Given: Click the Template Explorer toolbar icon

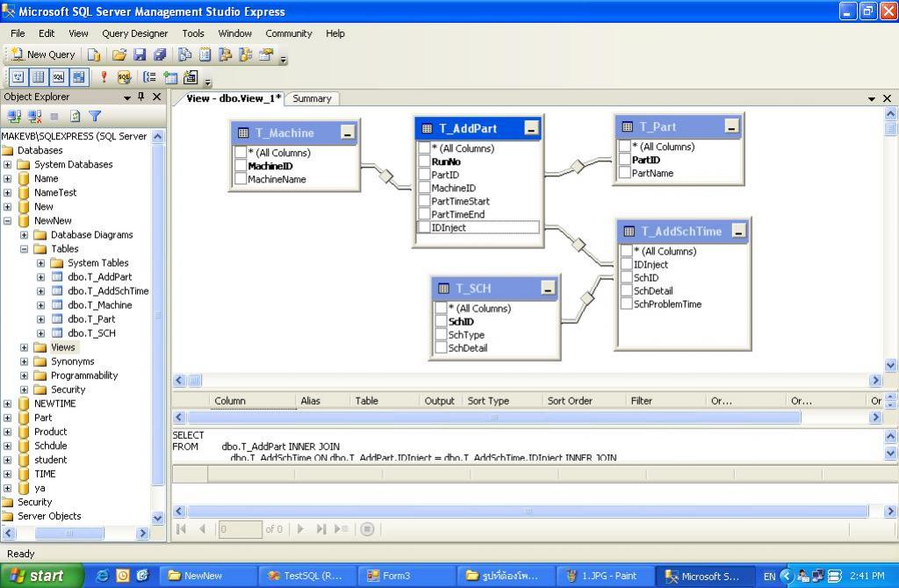Looking at the screenshot, I should pyautogui.click(x=246, y=54).
